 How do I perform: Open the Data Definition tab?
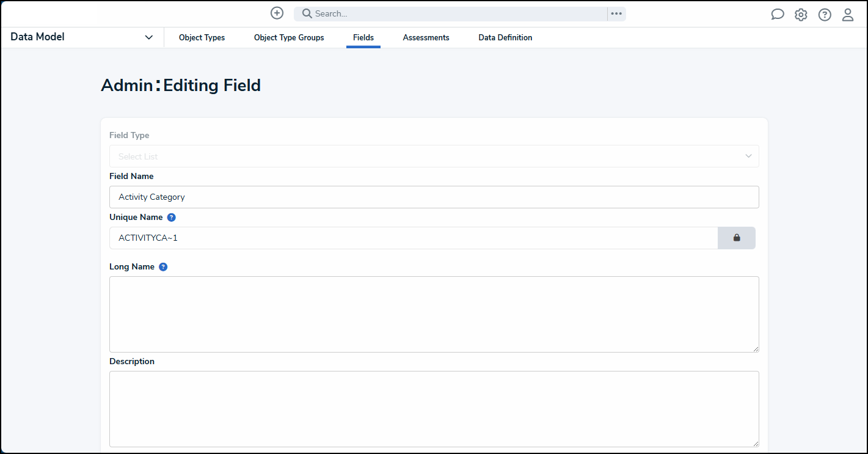[505, 37]
